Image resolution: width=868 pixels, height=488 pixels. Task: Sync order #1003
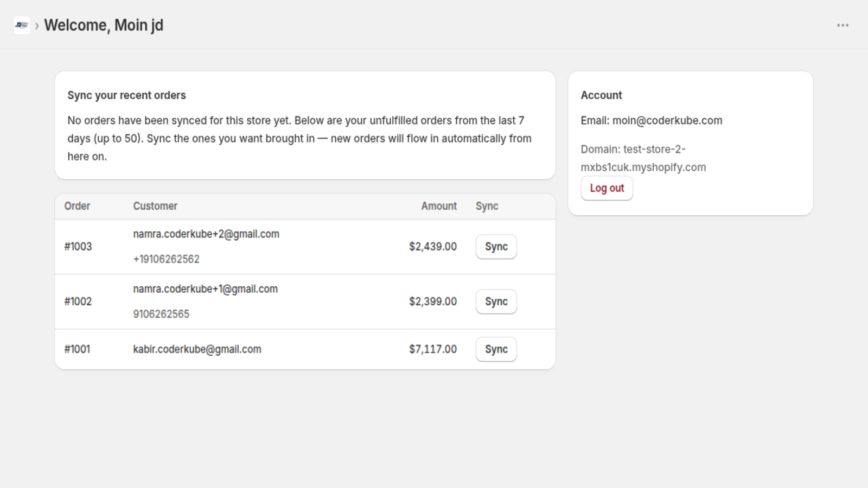[496, 247]
